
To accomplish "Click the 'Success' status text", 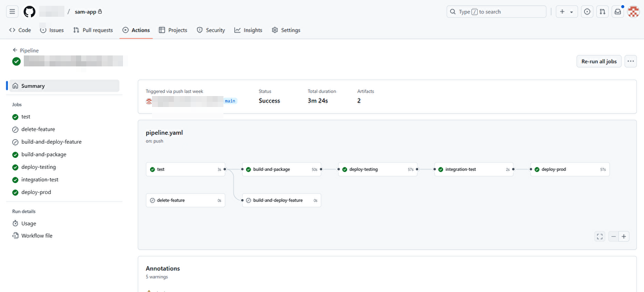I will point(269,101).
